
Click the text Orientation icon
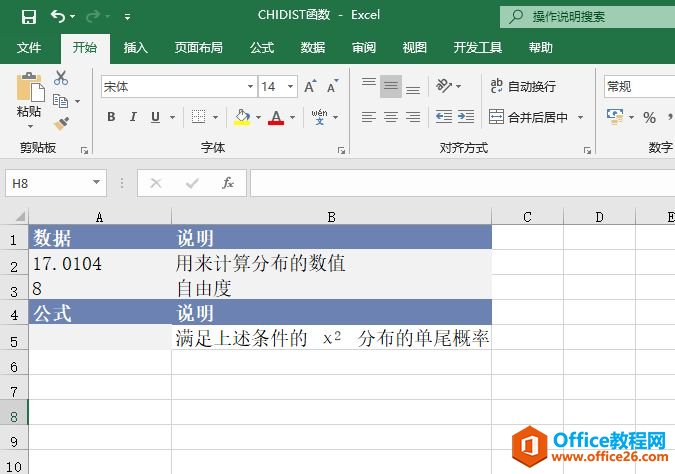pos(444,86)
